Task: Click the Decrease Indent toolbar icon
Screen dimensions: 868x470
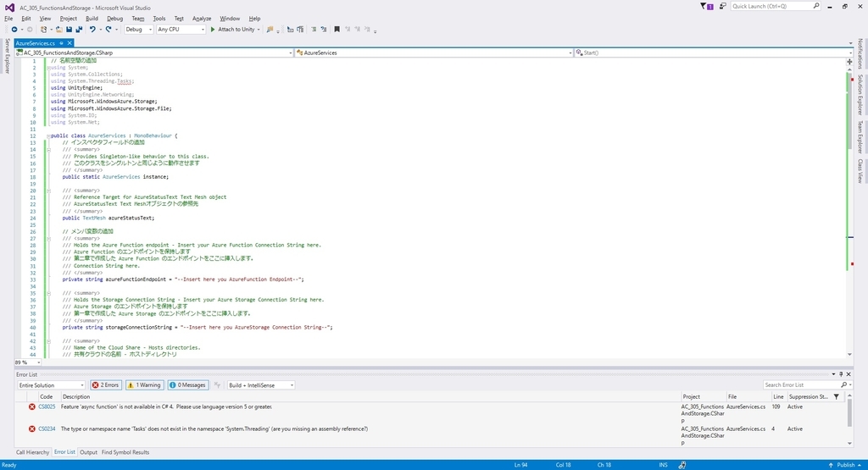Action: 290,30
